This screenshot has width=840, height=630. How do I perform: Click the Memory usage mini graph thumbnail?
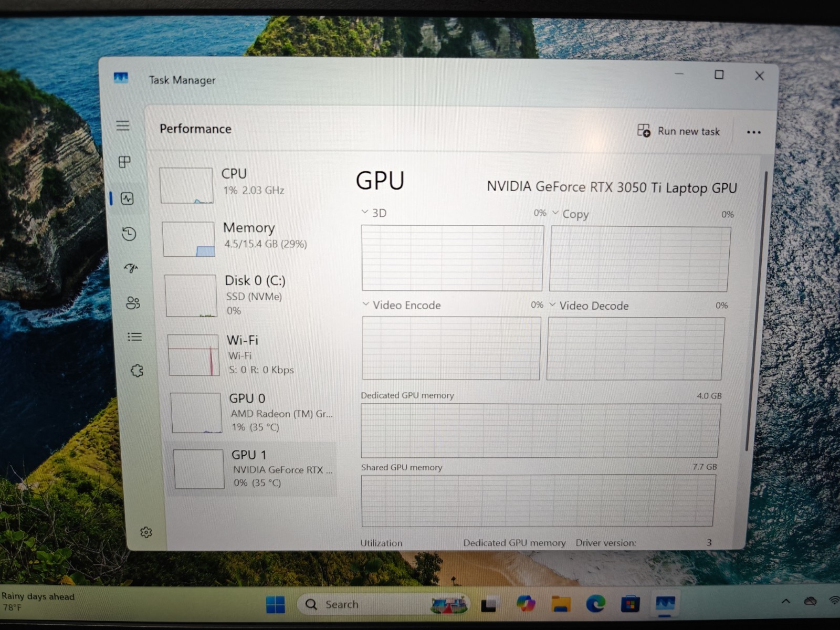(x=188, y=239)
